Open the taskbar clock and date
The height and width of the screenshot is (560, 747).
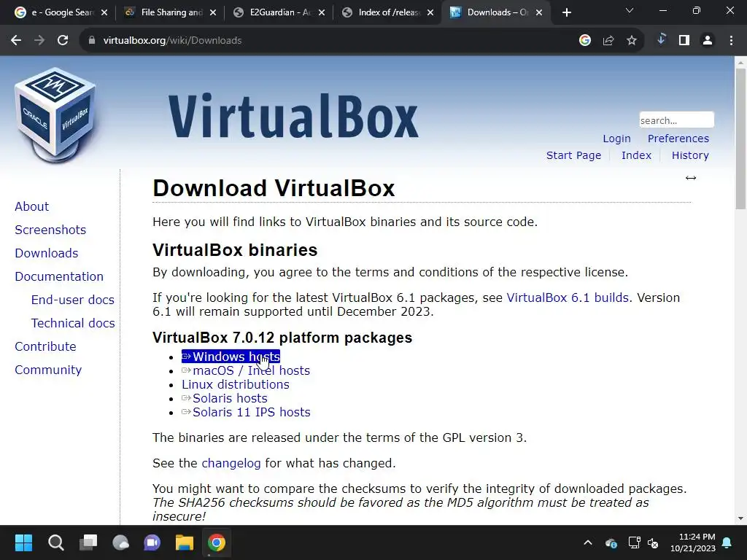693,542
